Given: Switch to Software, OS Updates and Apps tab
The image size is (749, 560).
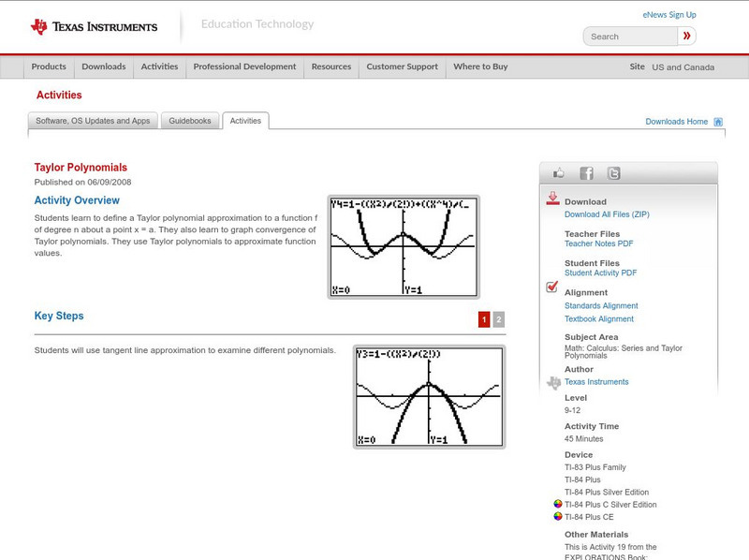Looking at the screenshot, I should (93, 121).
